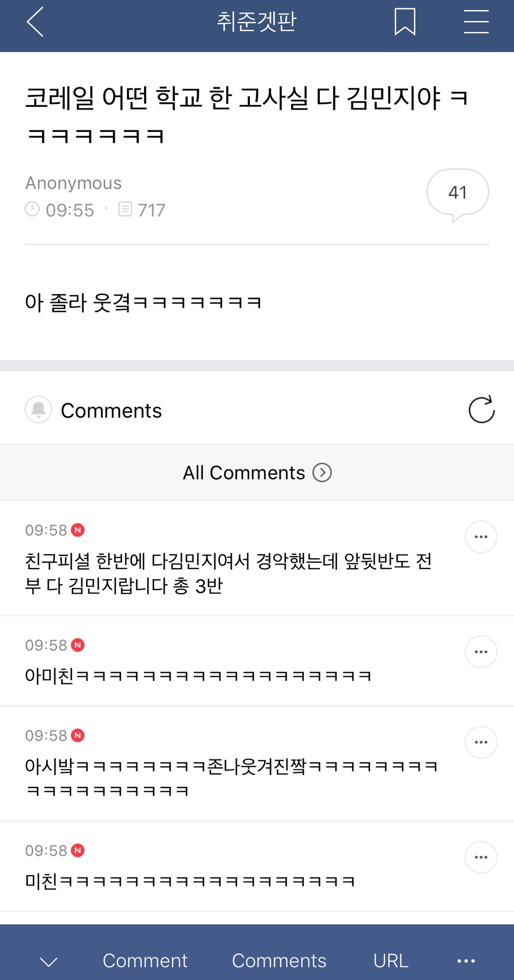Toggle the comment notification bell
Image resolution: width=514 pixels, height=980 pixels.
point(39,410)
